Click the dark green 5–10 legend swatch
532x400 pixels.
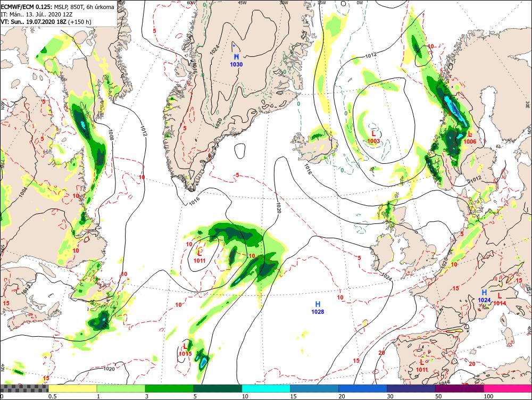tap(218, 388)
